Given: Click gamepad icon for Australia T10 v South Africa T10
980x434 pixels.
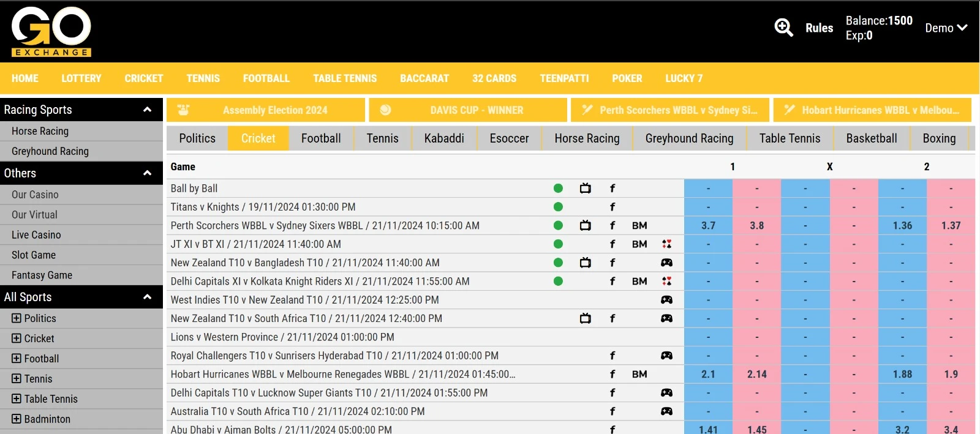Looking at the screenshot, I should 666,411.
